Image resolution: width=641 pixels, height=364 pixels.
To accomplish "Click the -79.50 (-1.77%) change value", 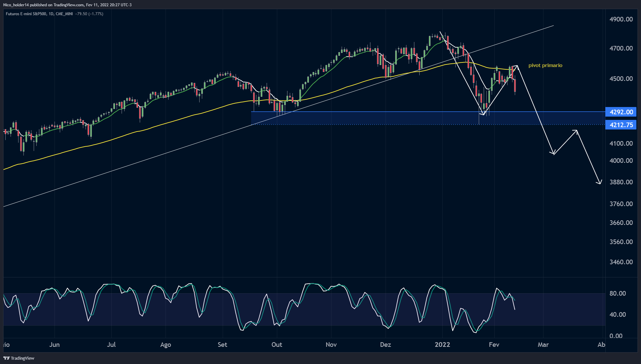I will click(89, 14).
